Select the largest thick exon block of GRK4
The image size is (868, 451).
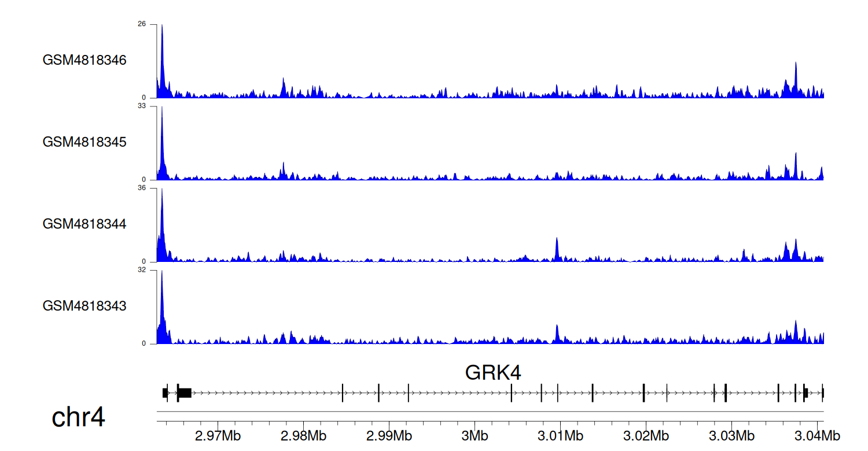[x=185, y=393]
